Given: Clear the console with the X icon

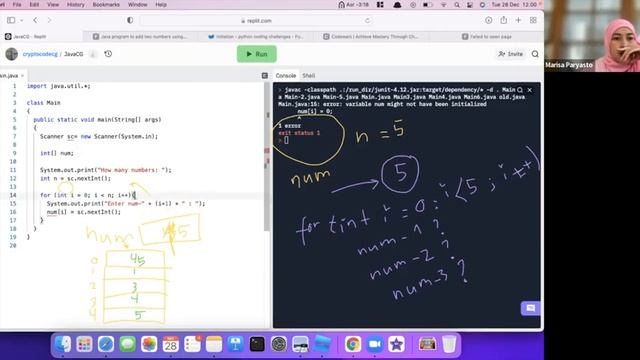Looking at the screenshot, I should click(x=529, y=90).
